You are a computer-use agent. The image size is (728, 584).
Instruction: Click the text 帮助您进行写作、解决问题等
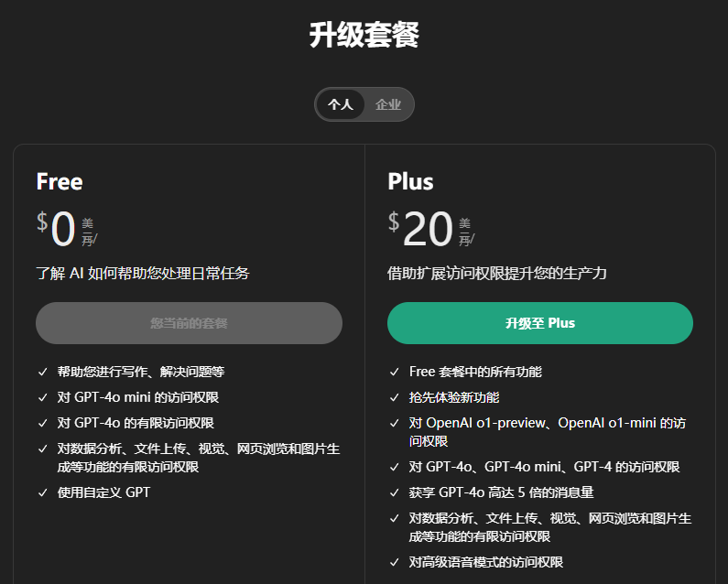coord(141,372)
